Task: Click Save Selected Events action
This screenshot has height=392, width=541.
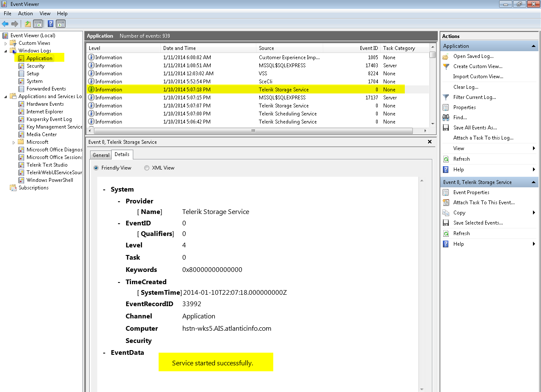Action: tap(478, 223)
